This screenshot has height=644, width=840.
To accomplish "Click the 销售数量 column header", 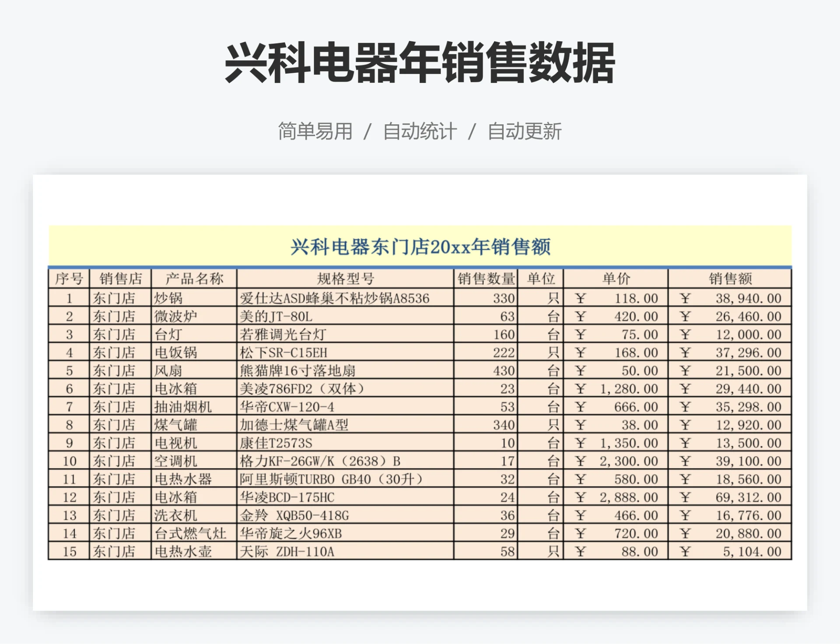I will pos(486,278).
